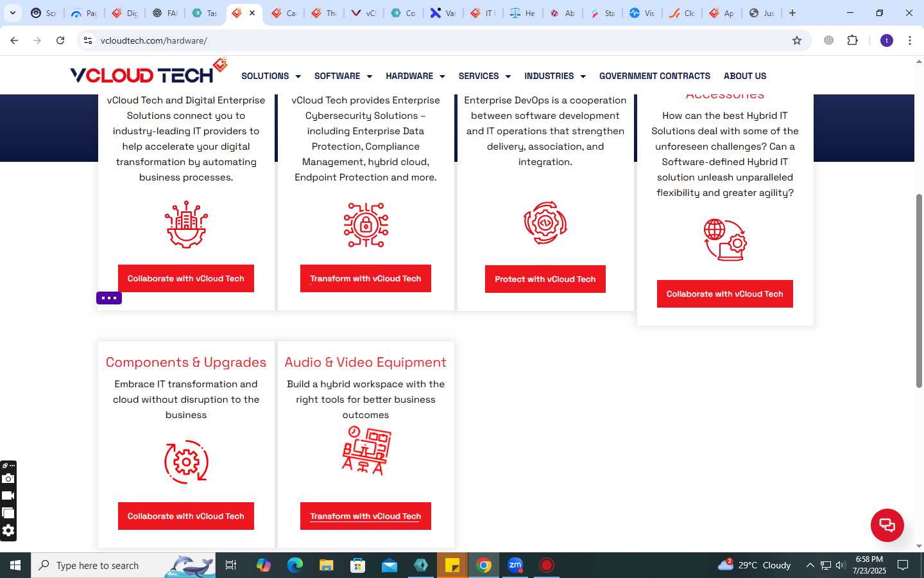Open GOVERNMENT CONTRACTS menu item
This screenshot has width=924, height=578.
[654, 76]
